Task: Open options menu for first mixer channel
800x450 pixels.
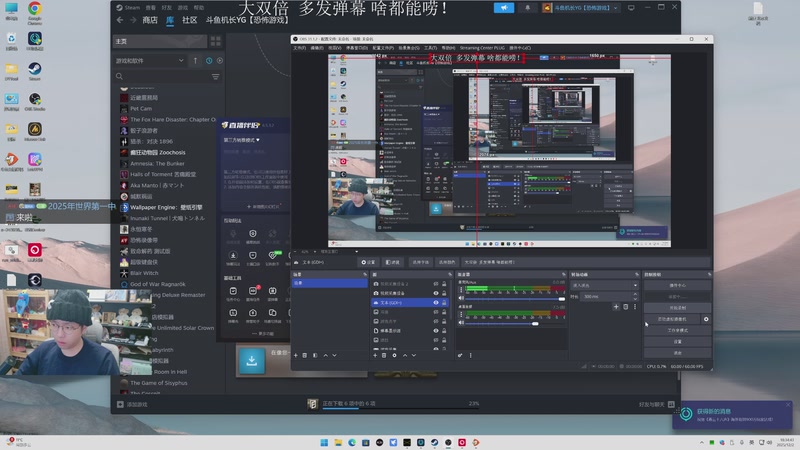Action: tap(461, 290)
